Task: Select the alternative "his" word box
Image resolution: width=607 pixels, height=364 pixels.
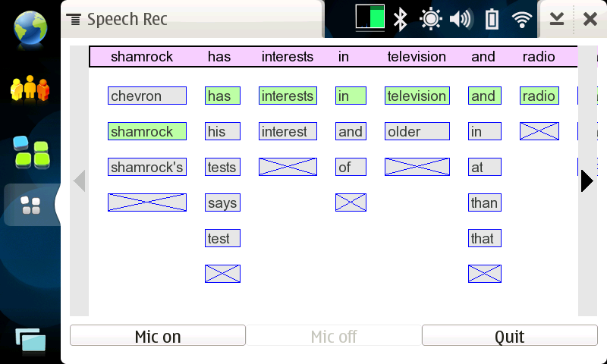Action: pos(222,131)
